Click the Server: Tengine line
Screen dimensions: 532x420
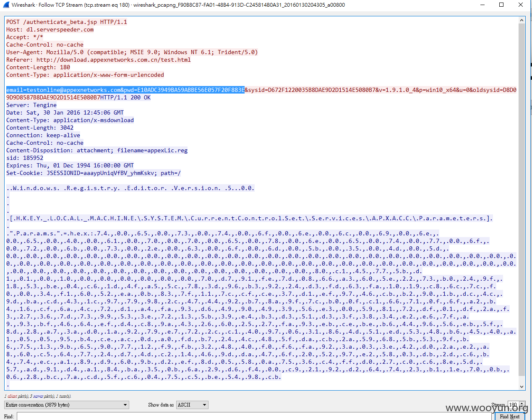click(31, 105)
